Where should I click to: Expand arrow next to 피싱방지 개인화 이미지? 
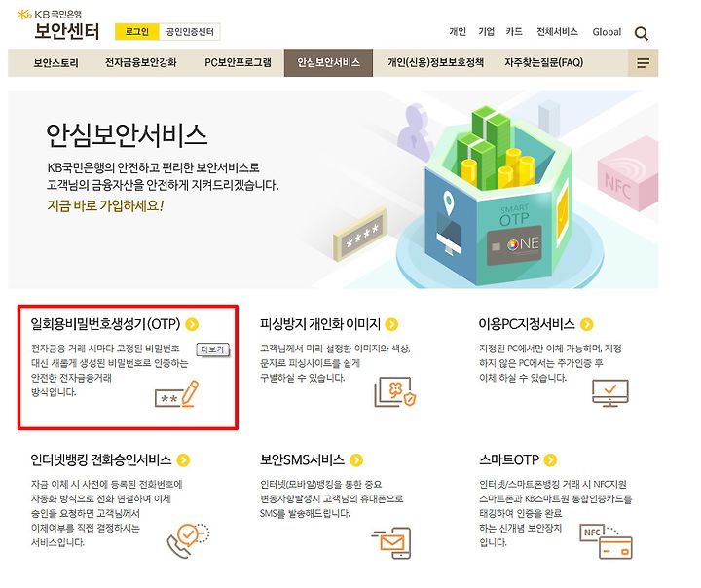[391, 324]
